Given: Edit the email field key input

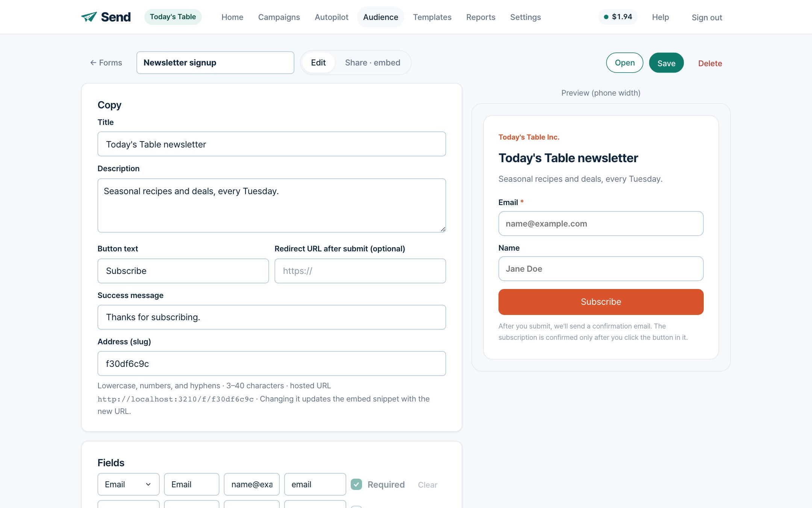Looking at the screenshot, I should click(315, 484).
